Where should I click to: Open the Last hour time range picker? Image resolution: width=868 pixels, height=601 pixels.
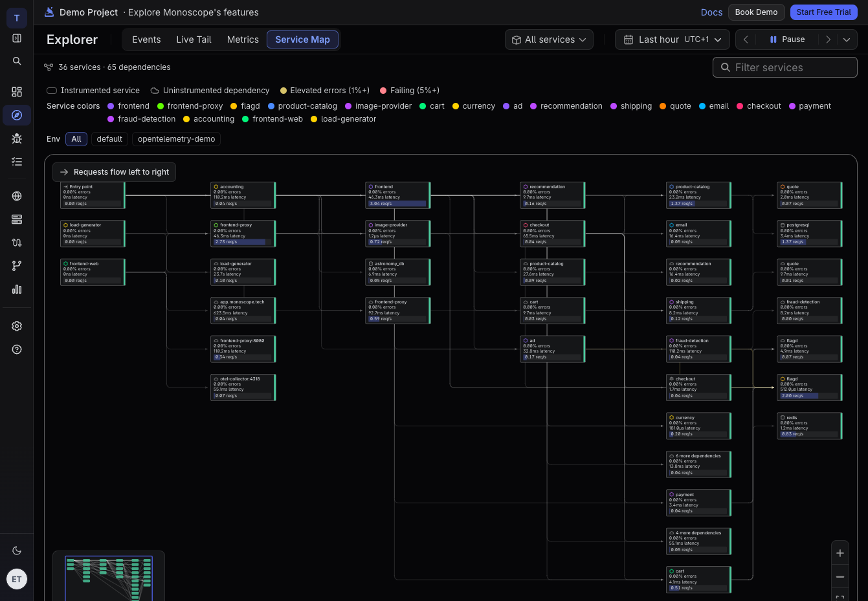673,39
